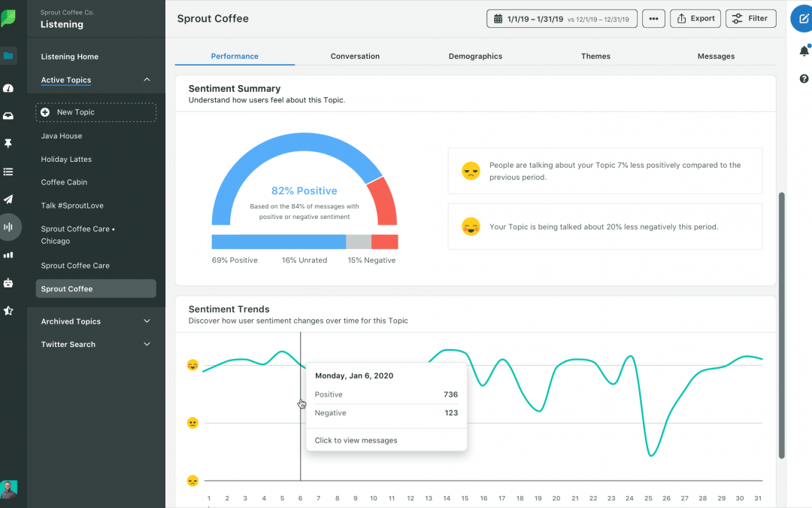
Task: Click the neutral emoji on trends axis
Action: [192, 423]
